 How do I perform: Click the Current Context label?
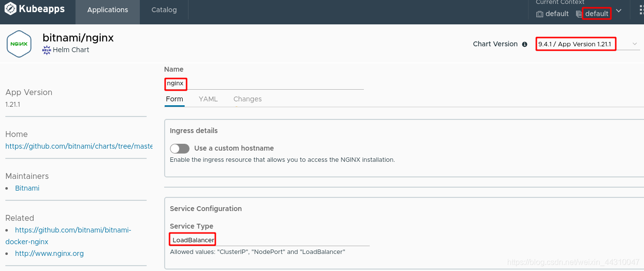click(x=560, y=2)
